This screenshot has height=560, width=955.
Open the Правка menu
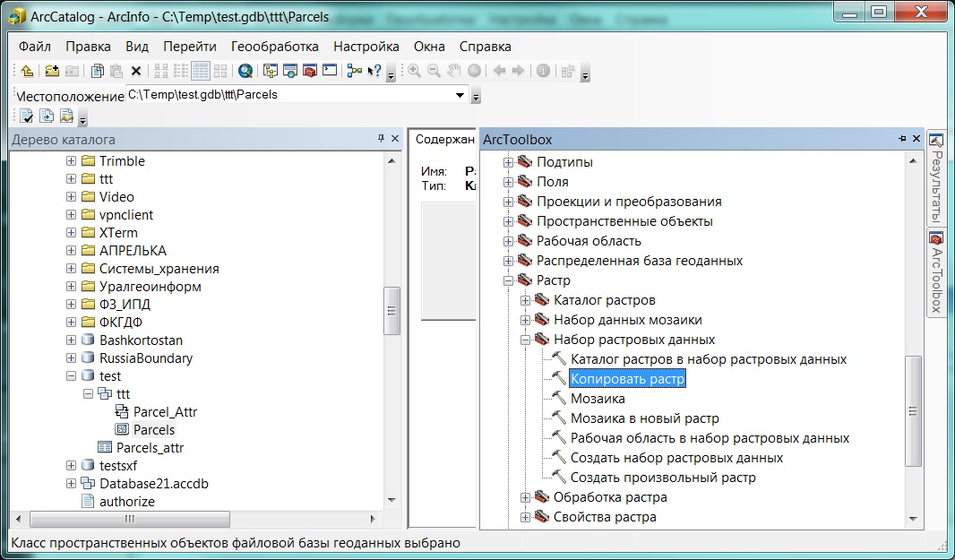(89, 47)
